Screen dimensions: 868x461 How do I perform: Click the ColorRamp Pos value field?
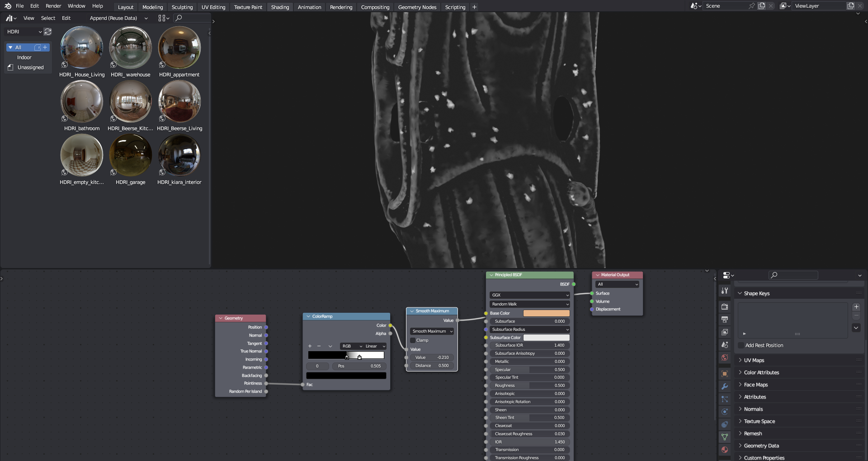(359, 366)
